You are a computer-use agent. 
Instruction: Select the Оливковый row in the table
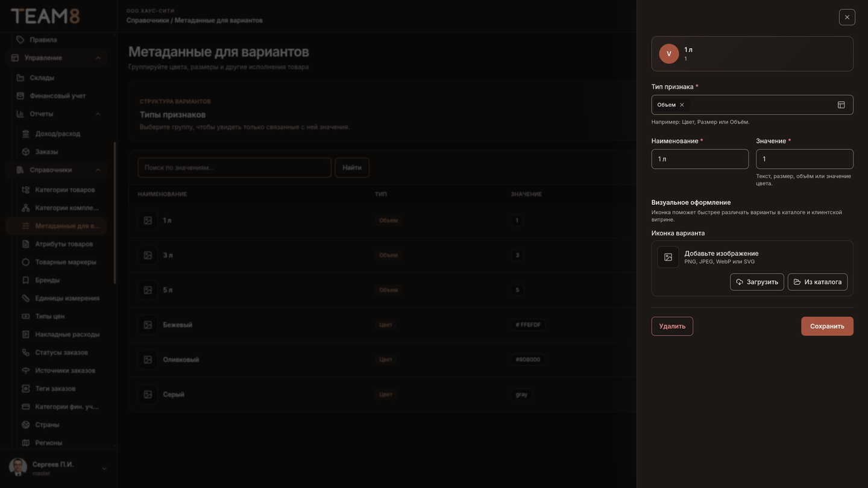pos(382,360)
